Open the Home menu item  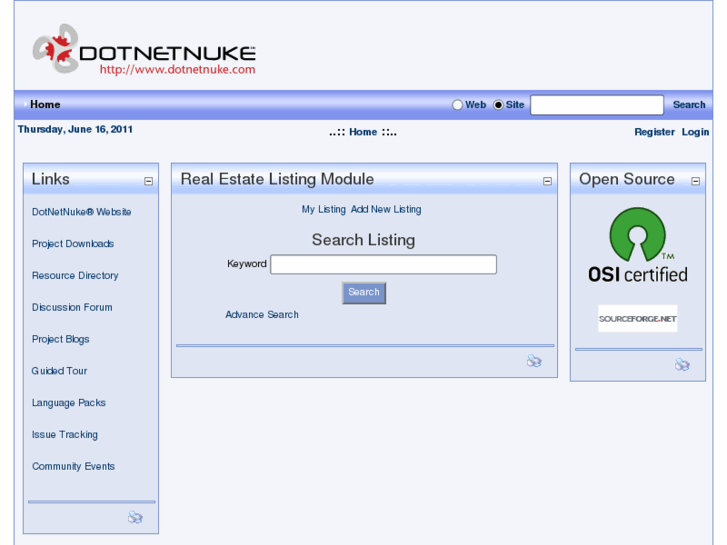pyautogui.click(x=45, y=104)
